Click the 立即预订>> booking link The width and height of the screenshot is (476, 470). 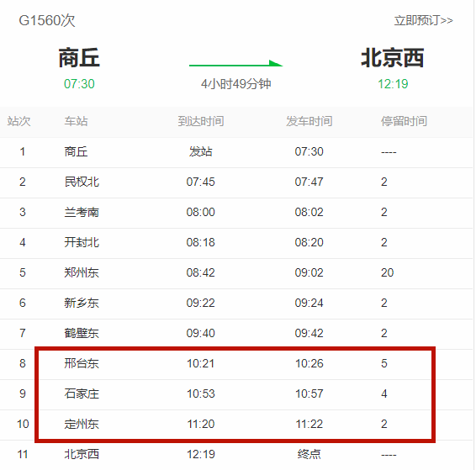point(423,20)
